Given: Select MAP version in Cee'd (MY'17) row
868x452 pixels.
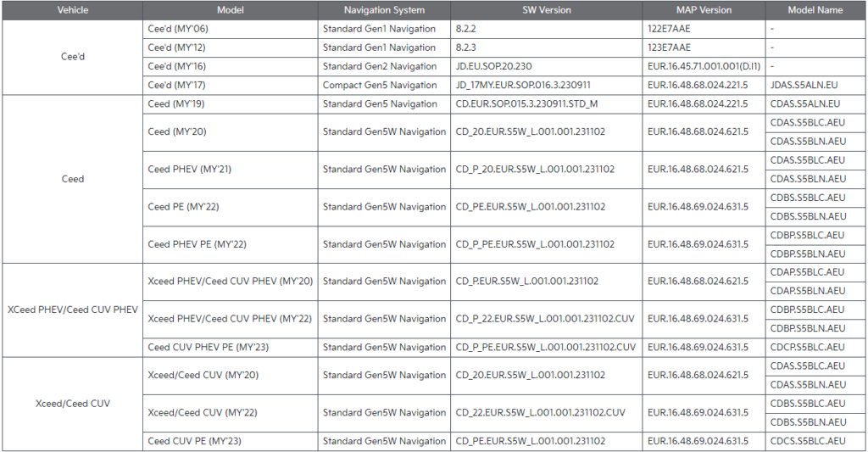Looking at the screenshot, I should pos(704,86).
